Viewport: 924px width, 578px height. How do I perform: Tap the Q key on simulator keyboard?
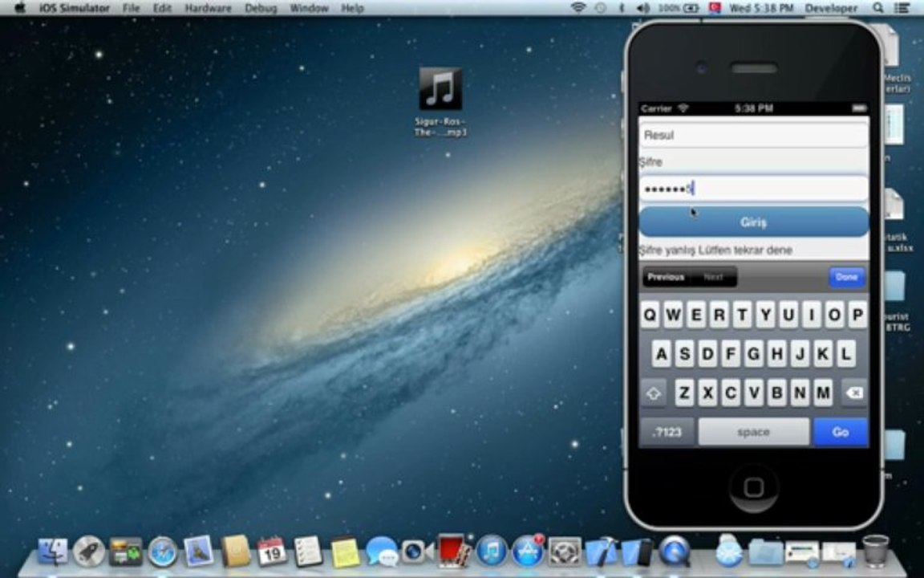[x=650, y=315]
